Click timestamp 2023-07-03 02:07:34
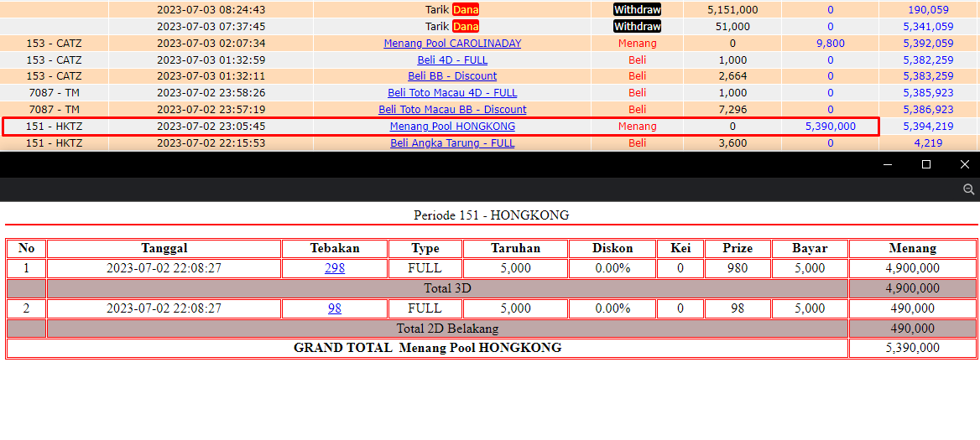Screen dimensions: 980x440 coord(211,43)
